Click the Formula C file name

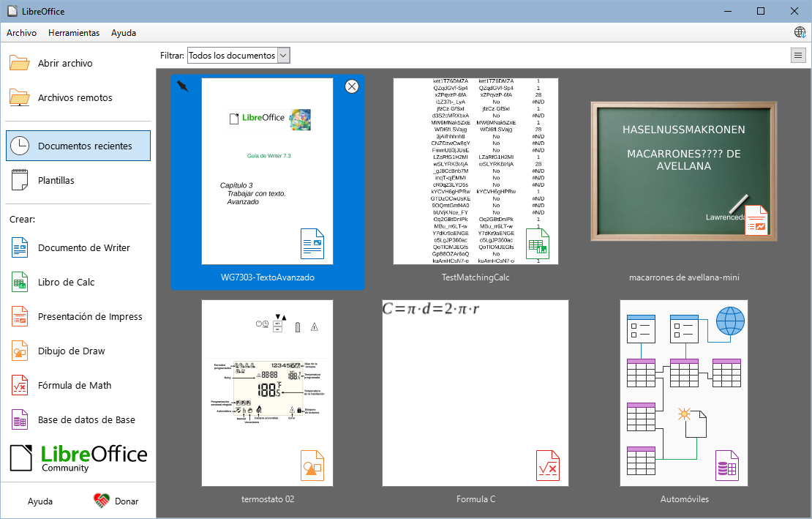point(475,499)
